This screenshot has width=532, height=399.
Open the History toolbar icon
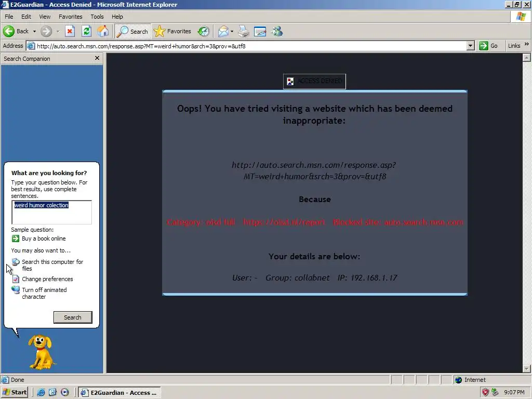(x=204, y=31)
